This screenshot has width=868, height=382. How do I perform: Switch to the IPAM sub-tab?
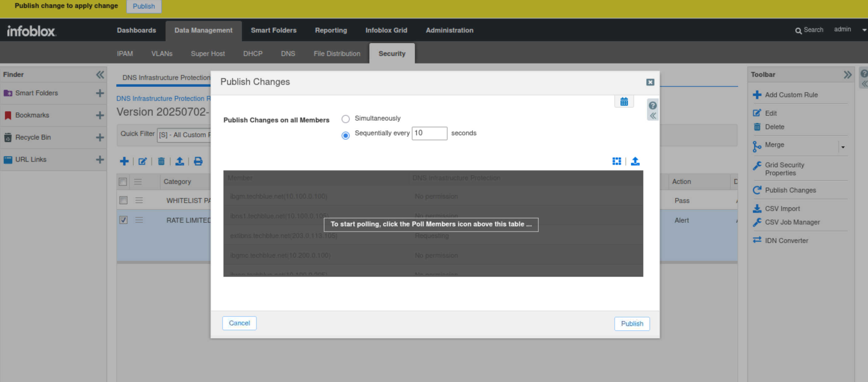click(125, 54)
